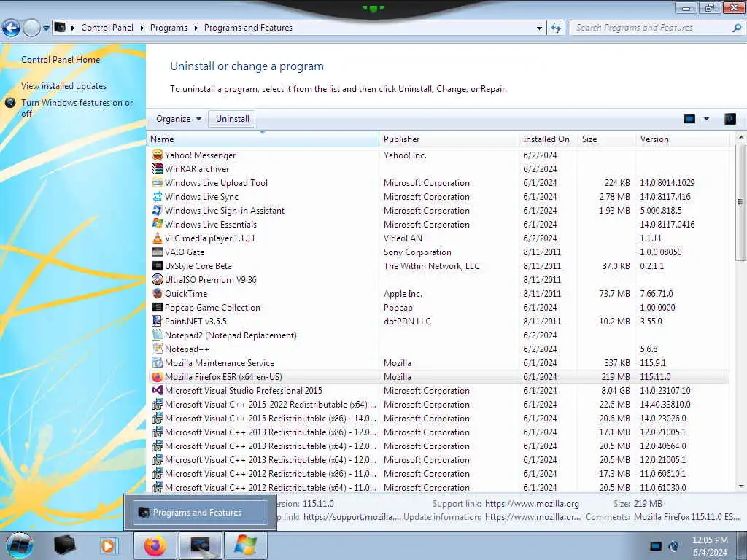Viewport: 747px width, 560px height.
Task: Click the Visual Studio Professional 2015 icon
Action: click(158, 391)
